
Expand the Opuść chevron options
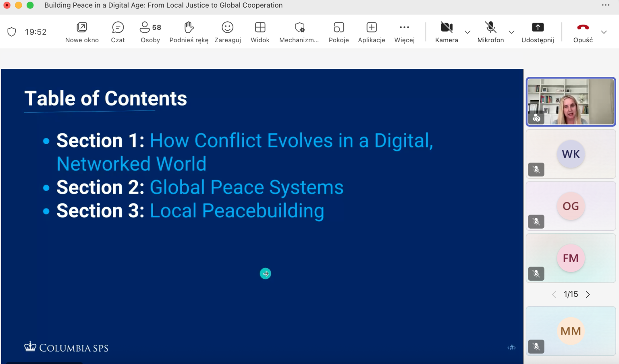(604, 32)
